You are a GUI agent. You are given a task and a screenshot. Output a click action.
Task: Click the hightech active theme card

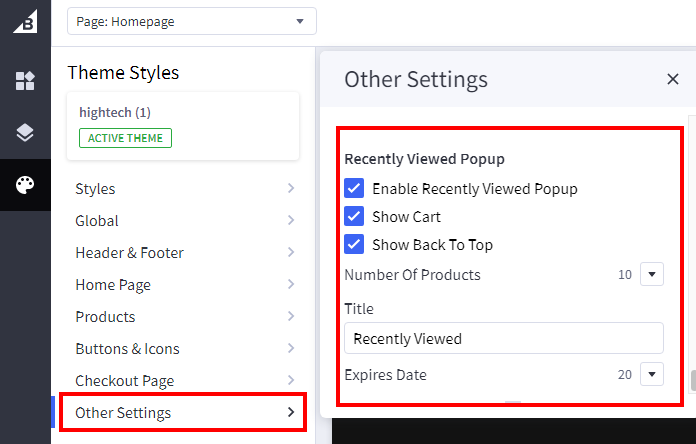click(183, 125)
